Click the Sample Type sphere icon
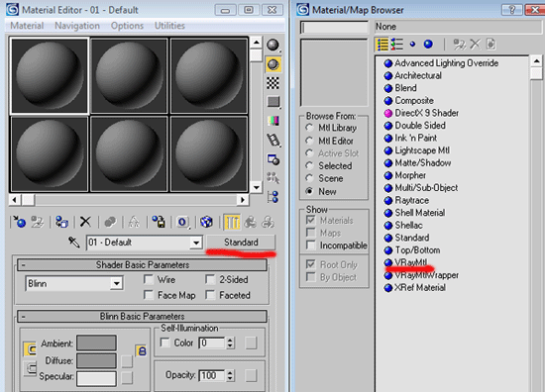 coord(273,46)
